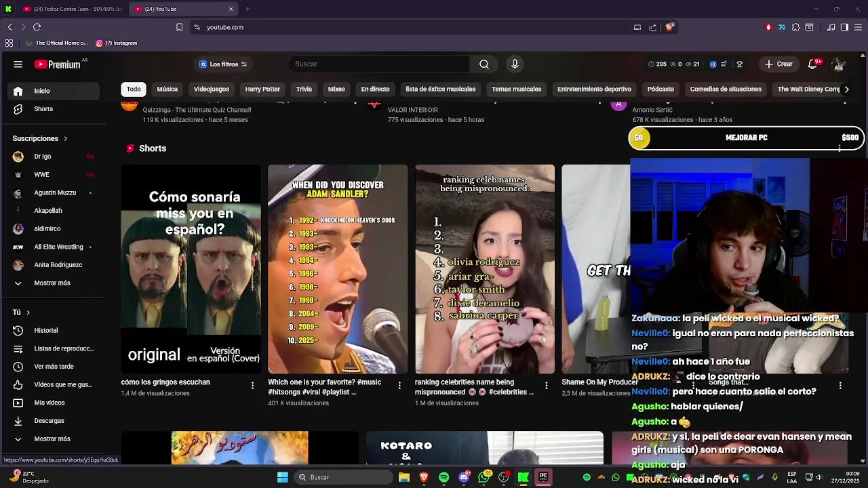Open Spotify from the taskbar
The width and height of the screenshot is (868, 488).
[443, 477]
